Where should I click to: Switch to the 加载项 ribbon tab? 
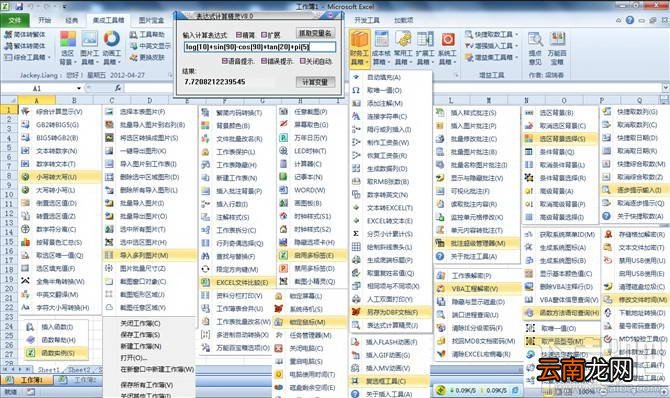click(403, 20)
